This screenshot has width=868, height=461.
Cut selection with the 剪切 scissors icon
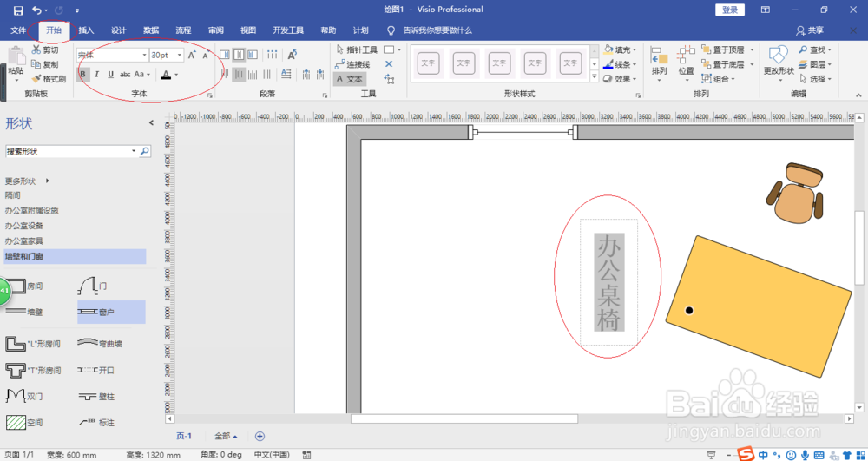pyautogui.click(x=45, y=49)
